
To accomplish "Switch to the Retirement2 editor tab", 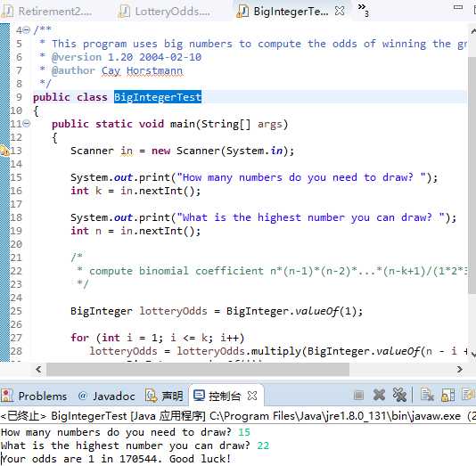I will pyautogui.click(x=47, y=12).
